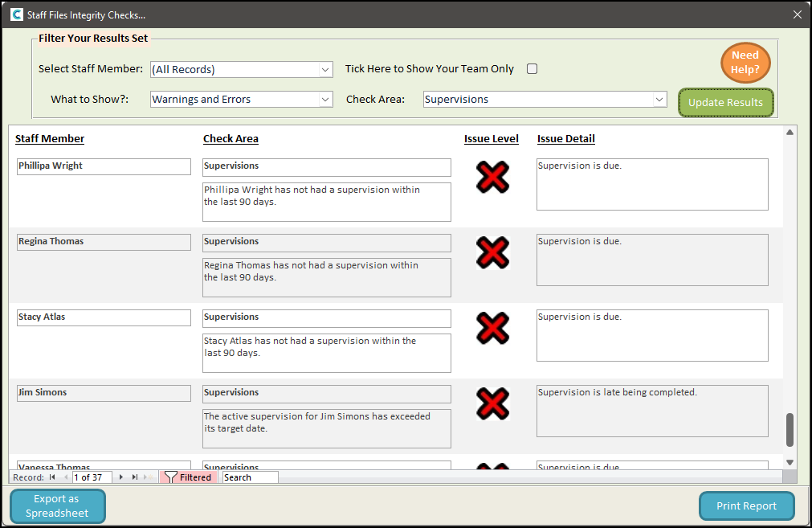Click the vertical scrollbar down arrow

pyautogui.click(x=790, y=462)
